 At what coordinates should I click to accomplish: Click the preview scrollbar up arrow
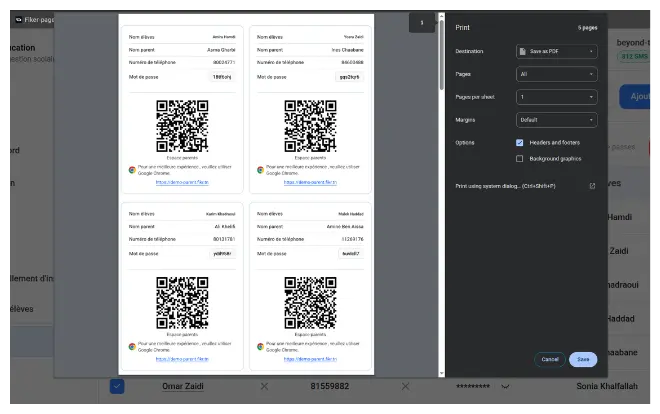click(442, 16)
